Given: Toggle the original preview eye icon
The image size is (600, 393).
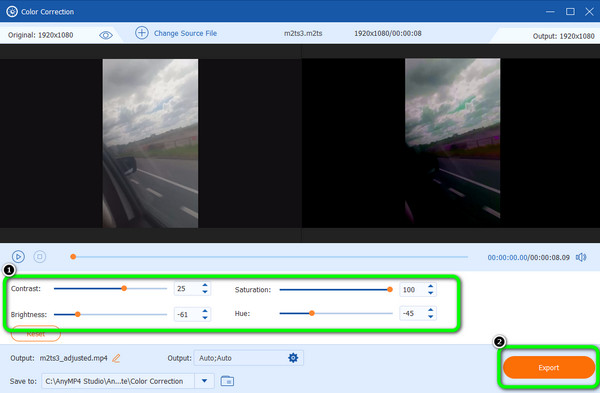Looking at the screenshot, I should 106,35.
